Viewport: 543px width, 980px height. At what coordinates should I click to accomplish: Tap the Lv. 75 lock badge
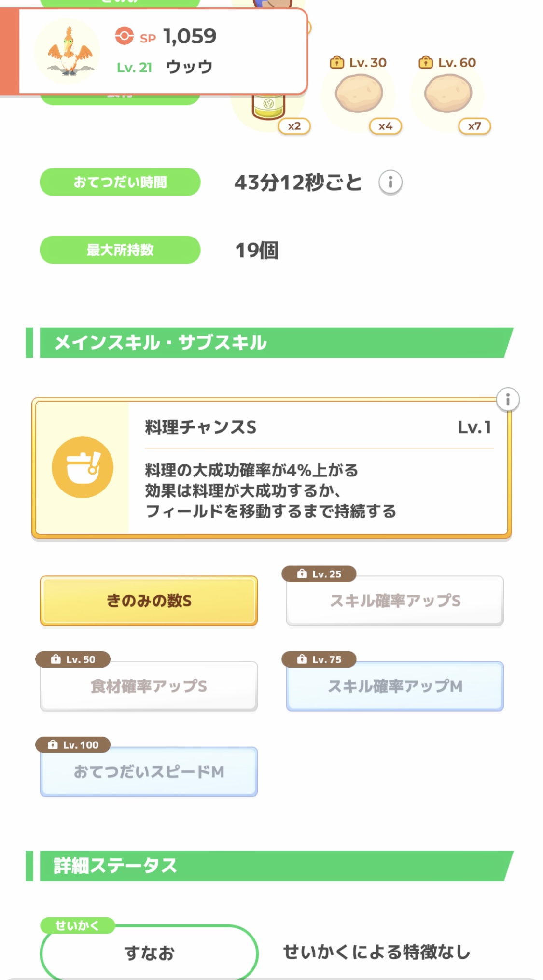point(319,659)
